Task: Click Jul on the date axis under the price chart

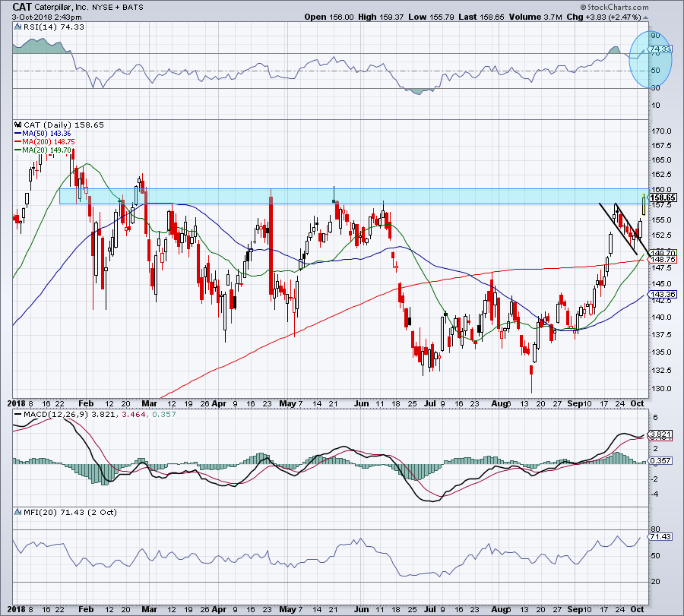Action: (x=430, y=403)
